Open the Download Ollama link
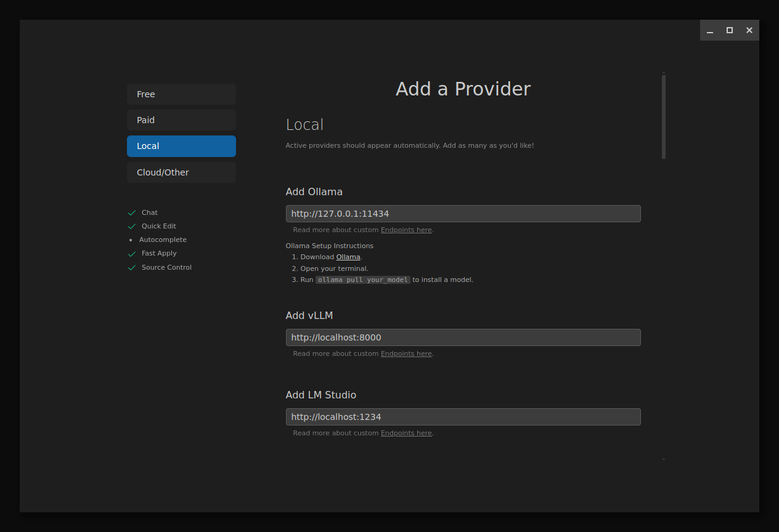The image size is (779, 532). click(x=348, y=257)
